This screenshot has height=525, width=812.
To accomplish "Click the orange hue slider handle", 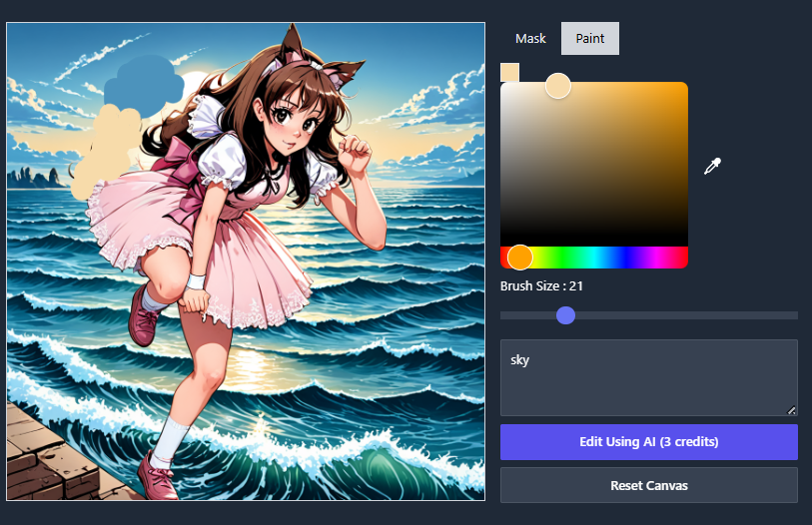I will coord(520,258).
